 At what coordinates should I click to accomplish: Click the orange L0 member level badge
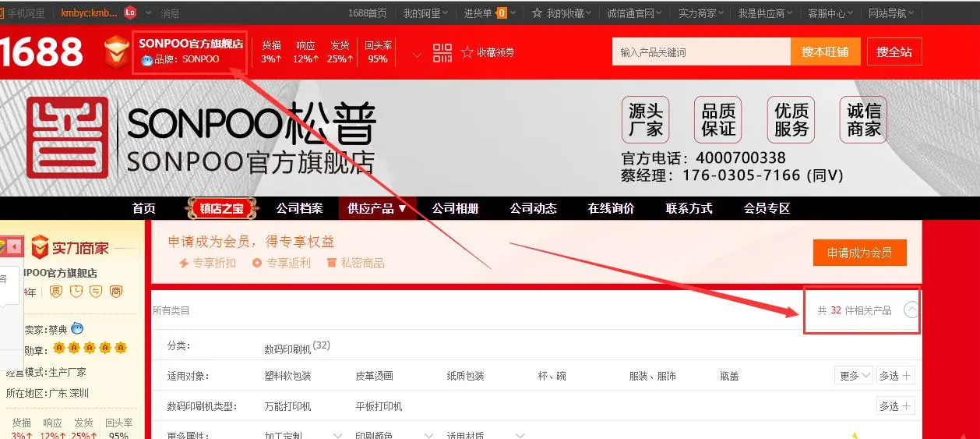130,12
